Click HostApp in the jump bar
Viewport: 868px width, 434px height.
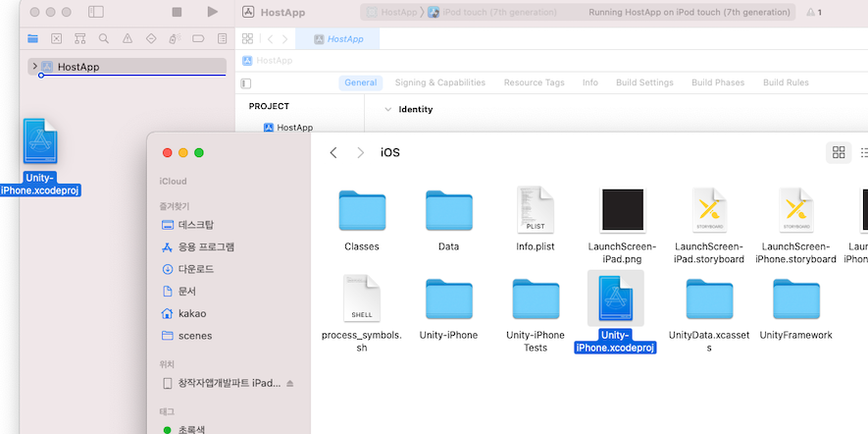coord(268,61)
